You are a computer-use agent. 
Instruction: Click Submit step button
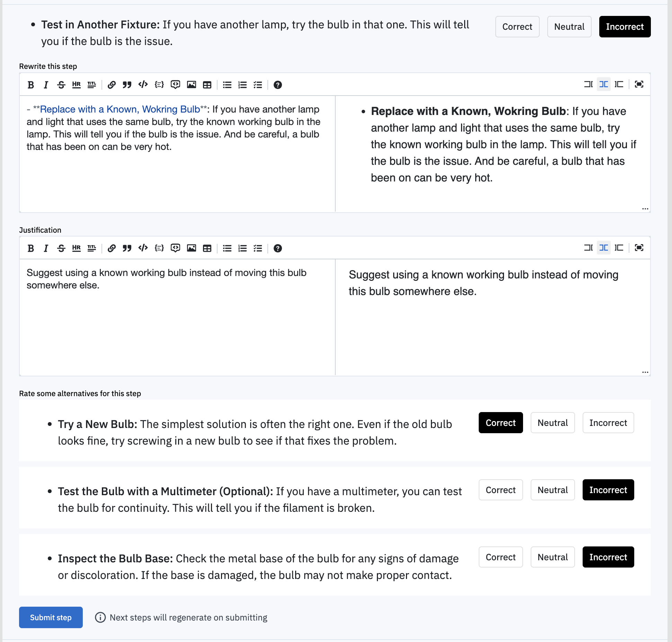[x=51, y=617]
